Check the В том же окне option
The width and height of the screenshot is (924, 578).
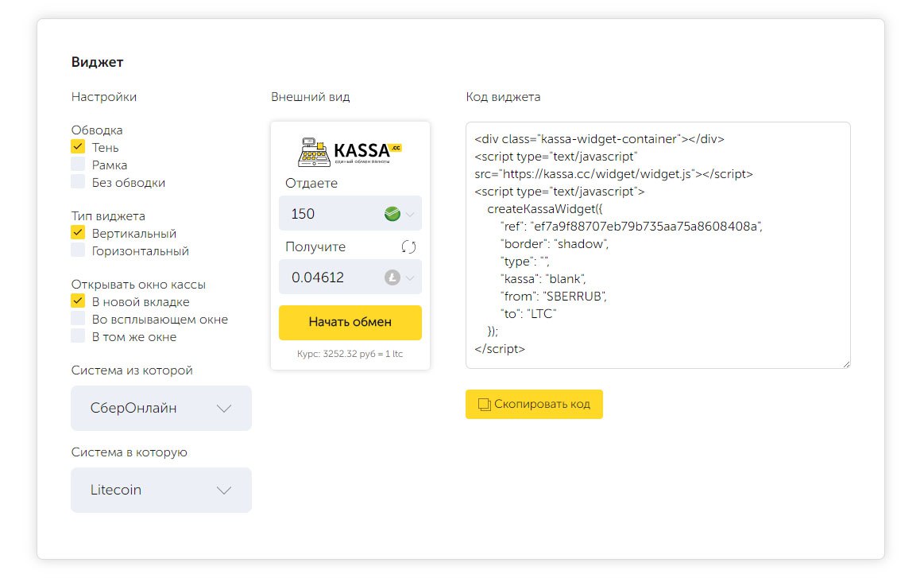(x=78, y=336)
